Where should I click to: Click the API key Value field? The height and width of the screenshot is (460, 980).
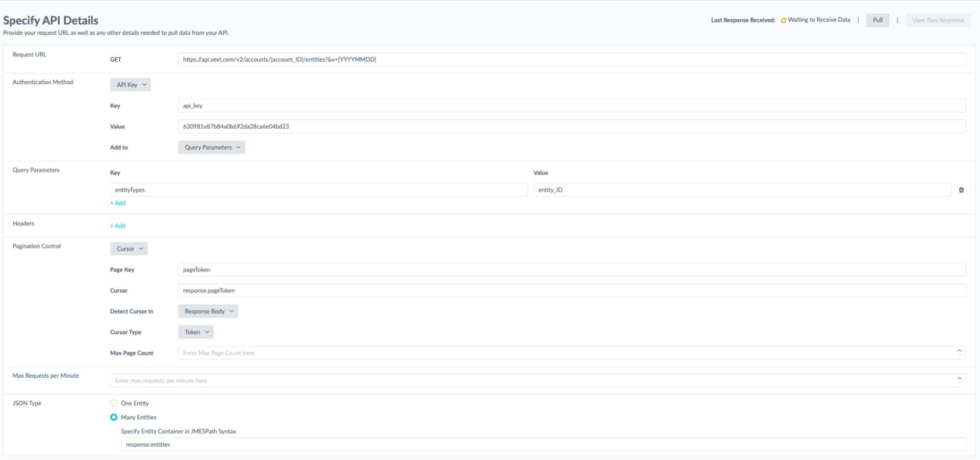pyautogui.click(x=571, y=126)
